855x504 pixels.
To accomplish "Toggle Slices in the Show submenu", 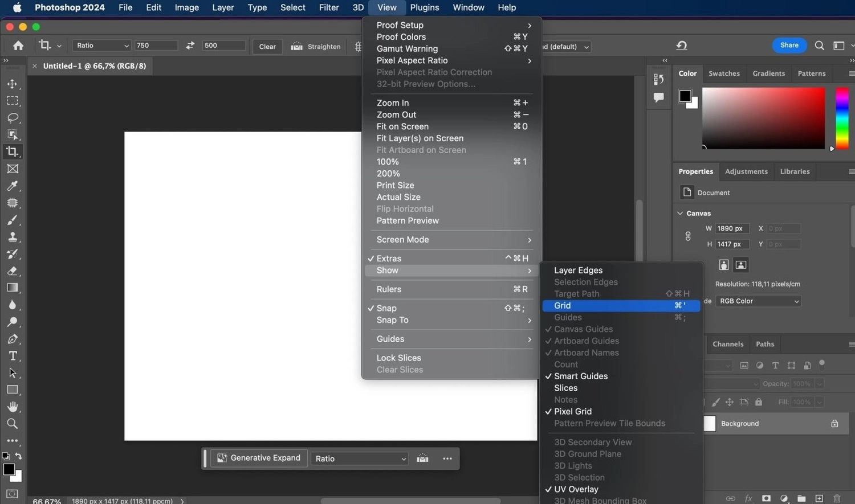I will (621, 388).
